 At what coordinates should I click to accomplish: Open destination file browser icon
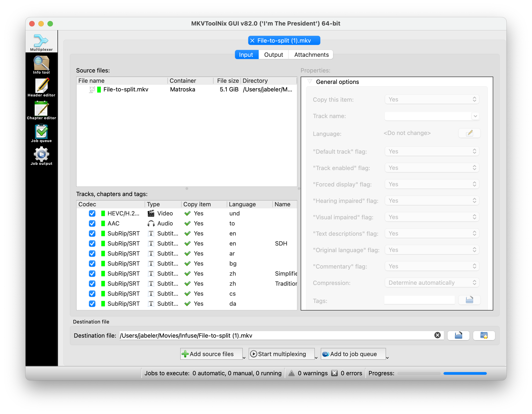click(458, 336)
